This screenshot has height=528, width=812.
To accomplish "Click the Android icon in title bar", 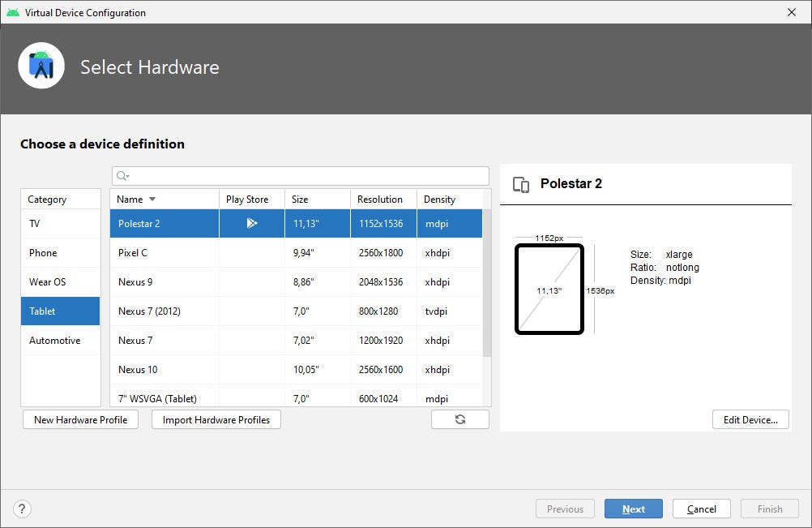I will 13,12.
